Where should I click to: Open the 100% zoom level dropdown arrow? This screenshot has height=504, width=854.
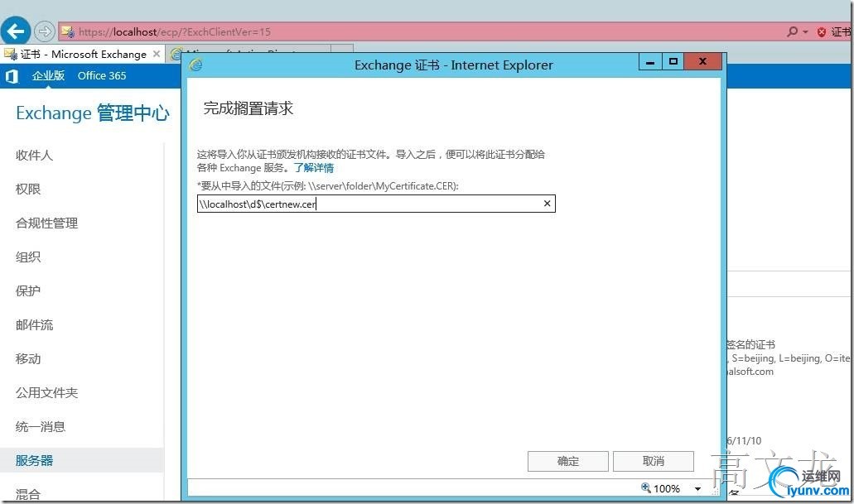[x=697, y=489]
